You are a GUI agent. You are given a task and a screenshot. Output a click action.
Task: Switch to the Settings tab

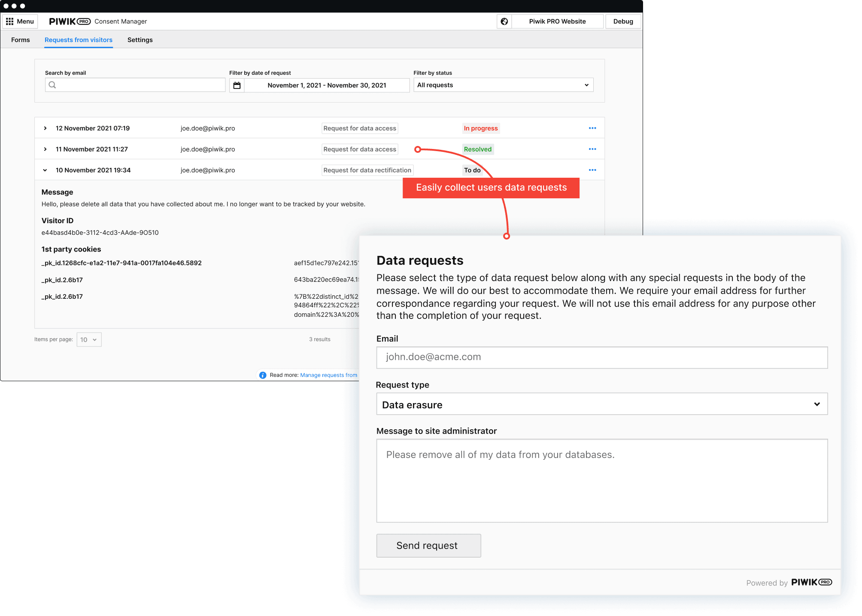pyautogui.click(x=140, y=39)
